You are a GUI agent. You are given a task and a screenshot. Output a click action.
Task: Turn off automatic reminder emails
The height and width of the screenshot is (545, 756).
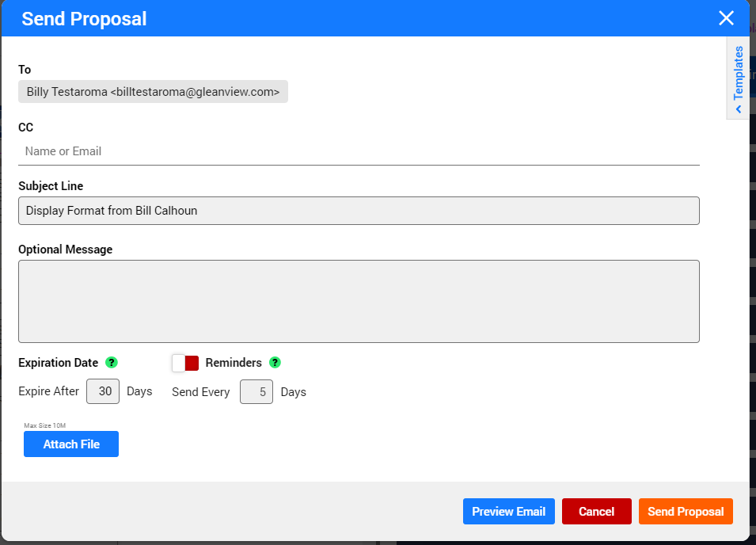(x=186, y=363)
